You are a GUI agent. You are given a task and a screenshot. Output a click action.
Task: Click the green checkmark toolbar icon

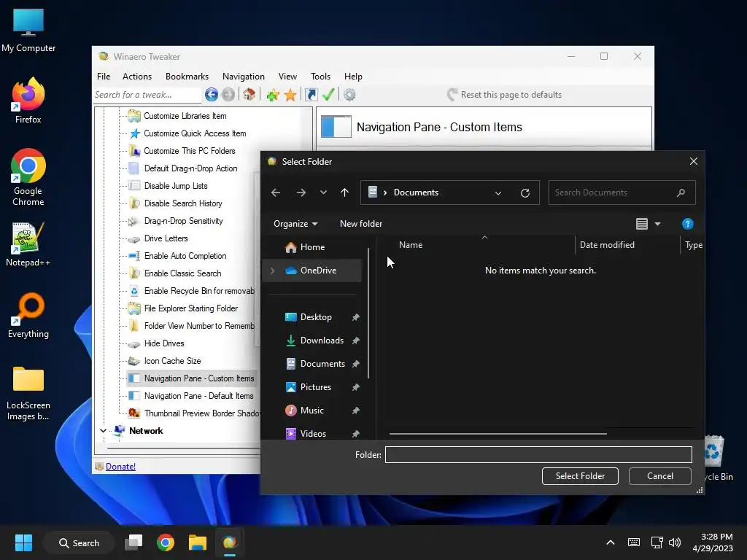click(328, 95)
